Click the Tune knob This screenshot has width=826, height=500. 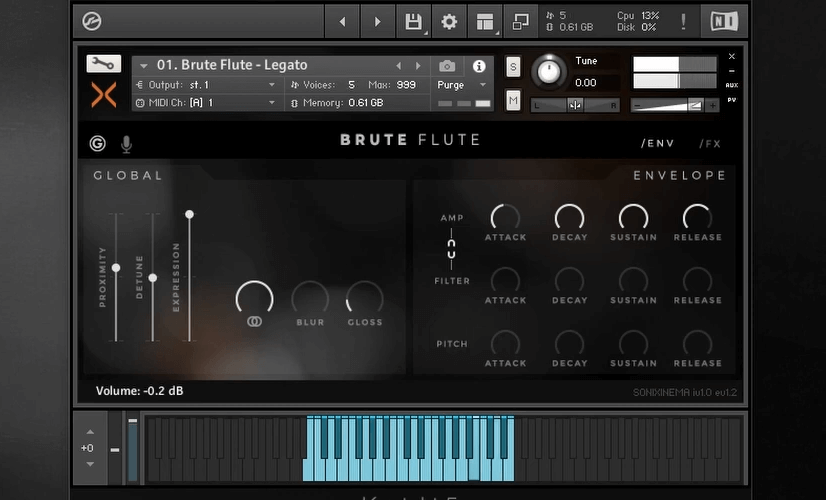[548, 71]
